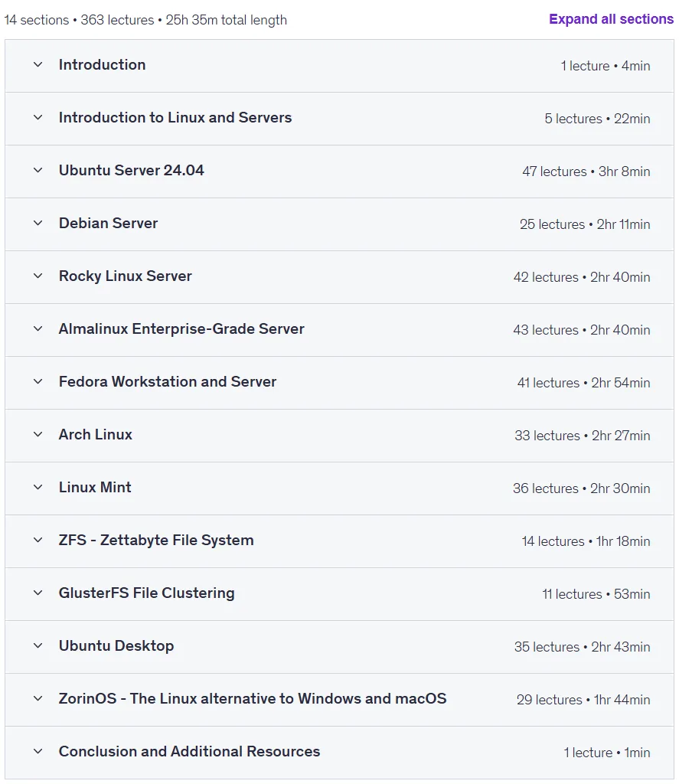Expand the Introduction section chevron
The image size is (679, 784).
pyautogui.click(x=38, y=64)
